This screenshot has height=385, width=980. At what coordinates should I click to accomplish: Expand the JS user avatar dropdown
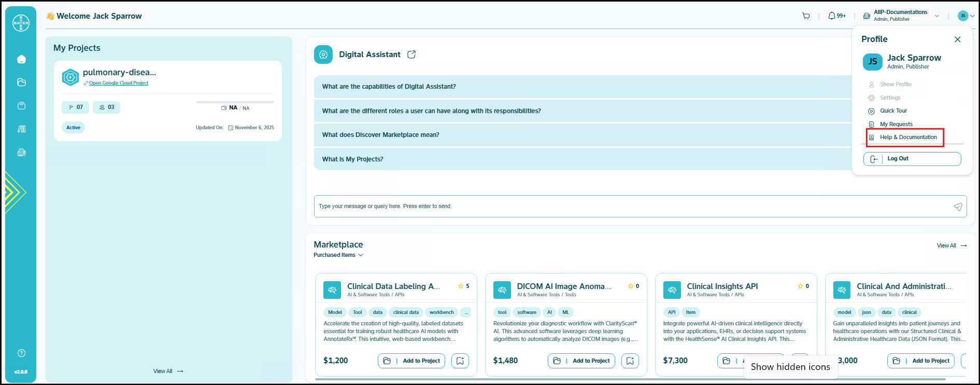pyautogui.click(x=966, y=16)
